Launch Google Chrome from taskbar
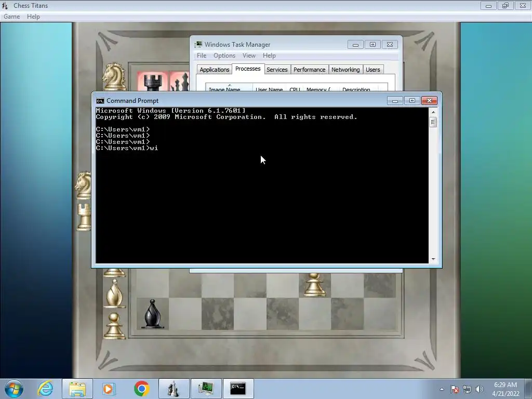 (x=141, y=389)
